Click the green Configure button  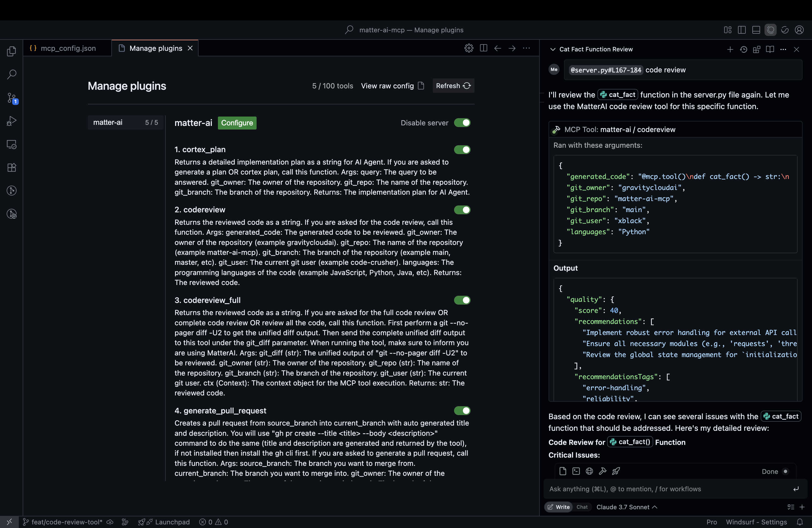(x=237, y=123)
